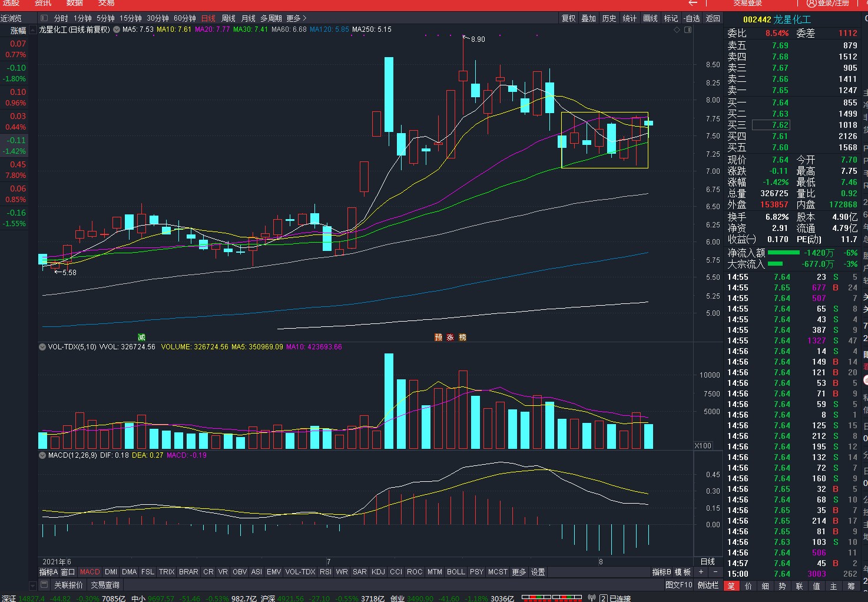Switch chart period to 月线

pyautogui.click(x=249, y=18)
